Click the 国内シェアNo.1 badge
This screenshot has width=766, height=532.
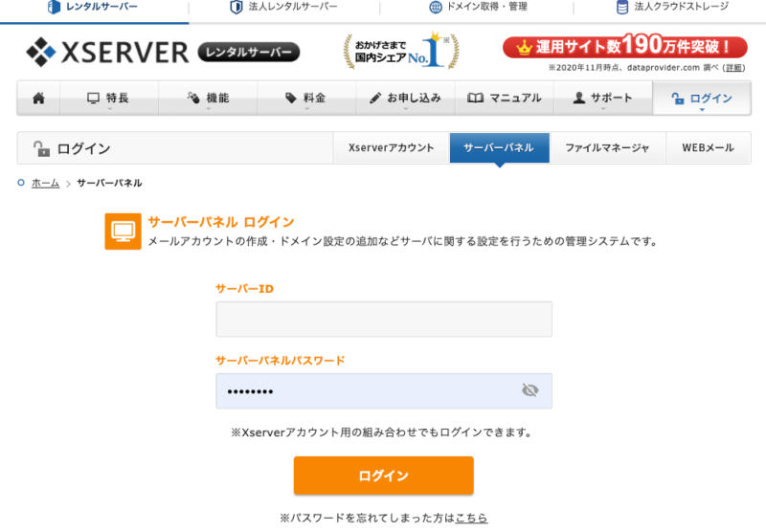[x=401, y=51]
